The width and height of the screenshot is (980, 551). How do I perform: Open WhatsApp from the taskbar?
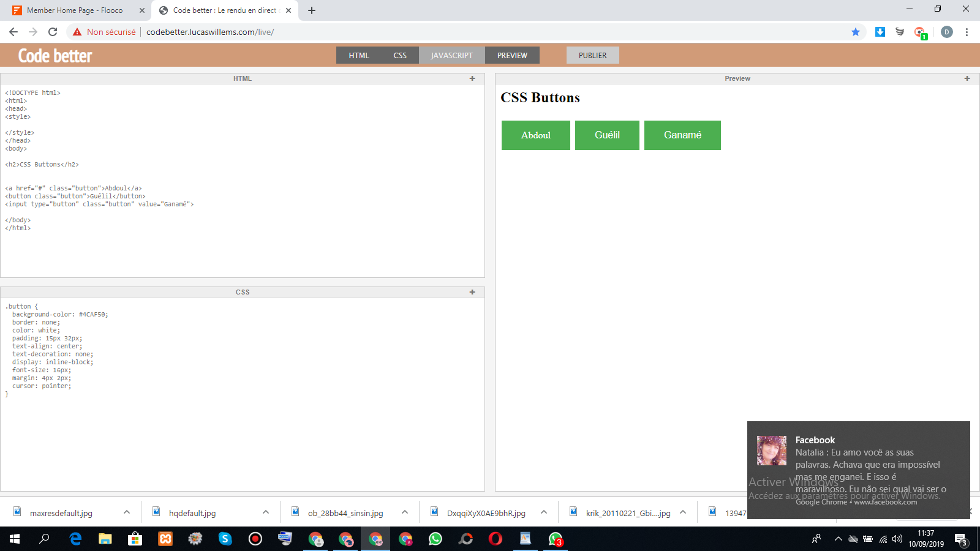click(435, 539)
